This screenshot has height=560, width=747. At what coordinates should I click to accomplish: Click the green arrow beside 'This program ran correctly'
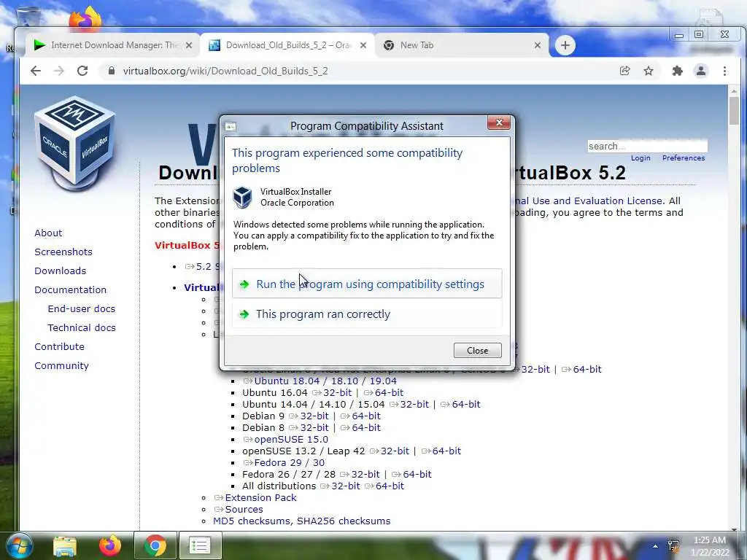[x=244, y=314]
